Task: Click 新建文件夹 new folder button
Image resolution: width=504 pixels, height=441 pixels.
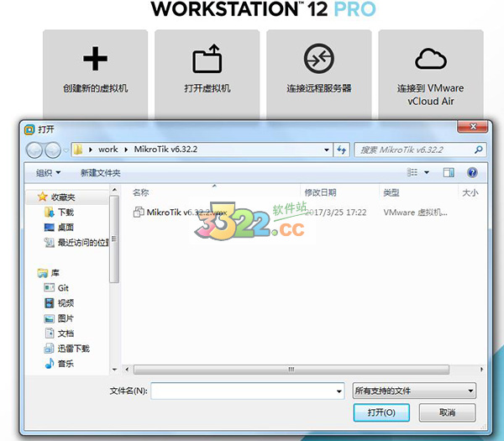Action: pos(100,173)
